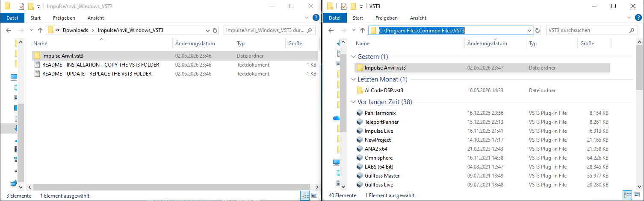The height and width of the screenshot is (201, 644).
Task: Click the VST3 durchsuchen search box
Action: point(592,30)
